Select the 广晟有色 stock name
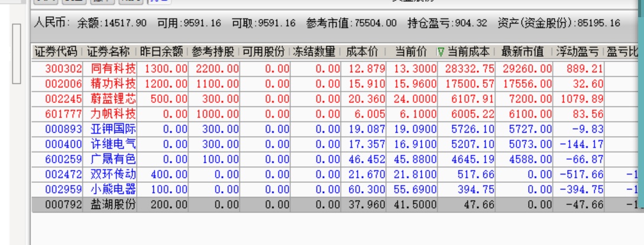This screenshot has height=245, width=644. [113, 159]
